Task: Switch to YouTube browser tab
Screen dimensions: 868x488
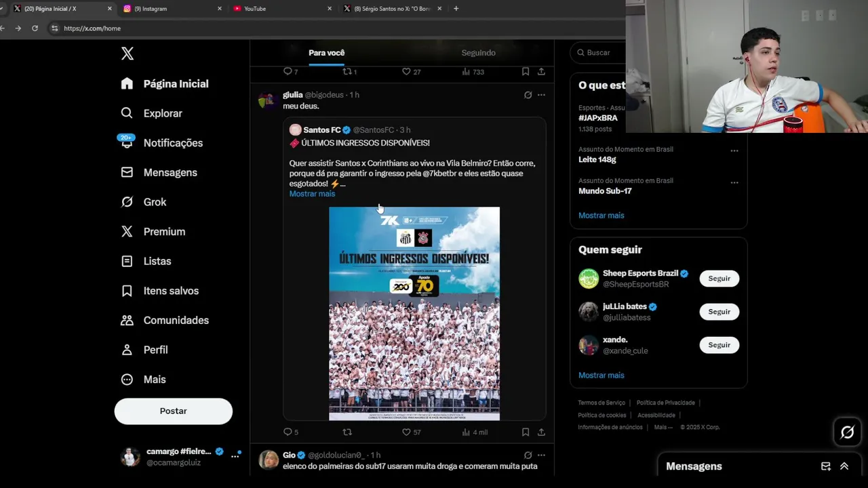Action: click(281, 9)
